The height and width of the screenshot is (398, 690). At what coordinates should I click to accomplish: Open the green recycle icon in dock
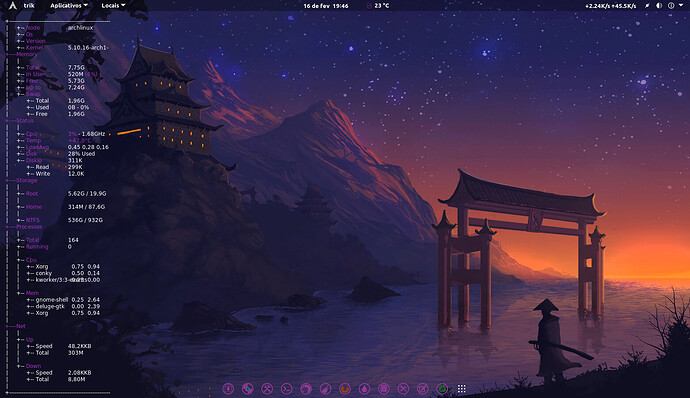click(442, 388)
